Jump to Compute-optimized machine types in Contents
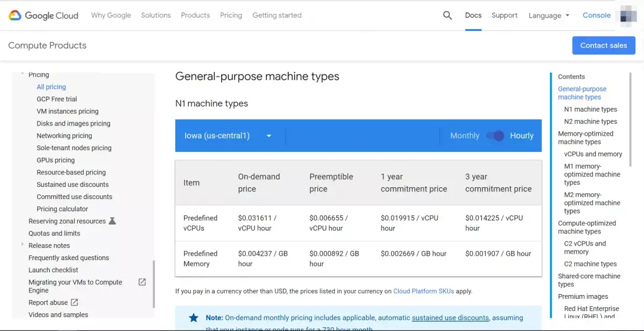Viewport: 644px width, 331px height. pyautogui.click(x=587, y=227)
